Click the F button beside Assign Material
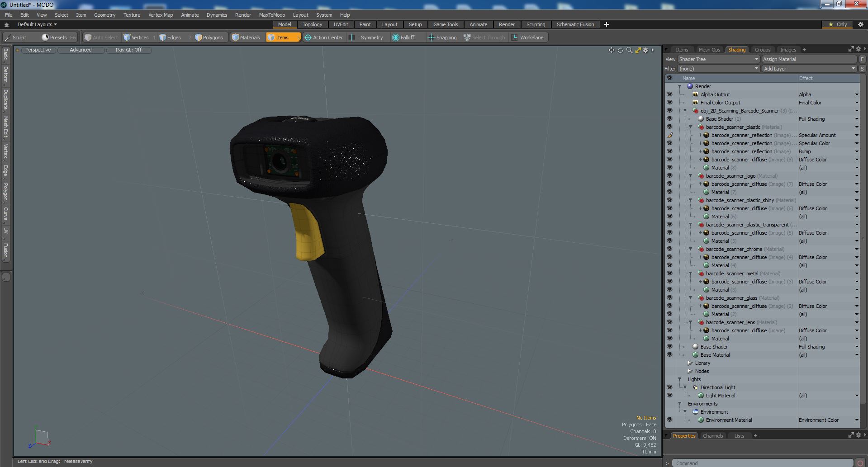Image resolution: width=868 pixels, height=467 pixels. (862, 59)
